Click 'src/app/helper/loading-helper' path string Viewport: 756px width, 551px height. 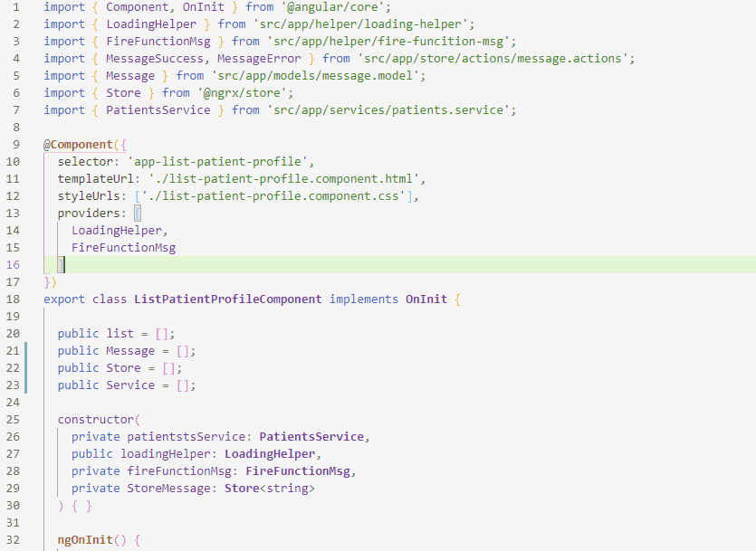(360, 24)
